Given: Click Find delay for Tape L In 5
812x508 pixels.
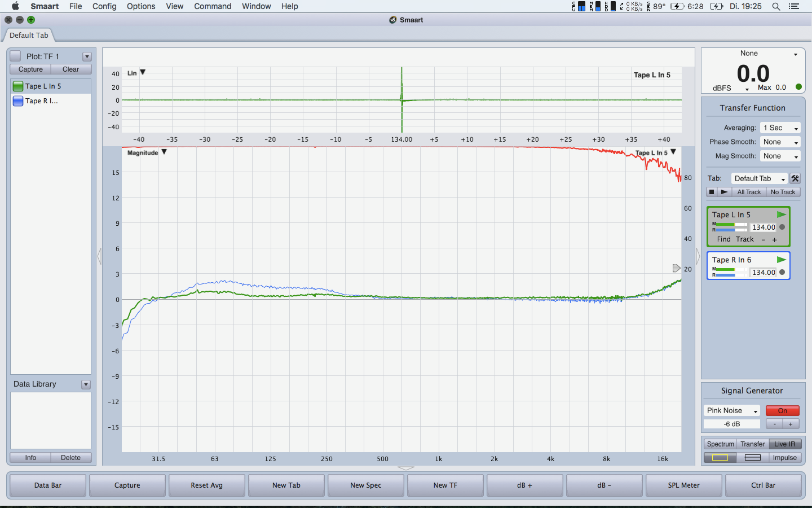Looking at the screenshot, I should [x=724, y=239].
